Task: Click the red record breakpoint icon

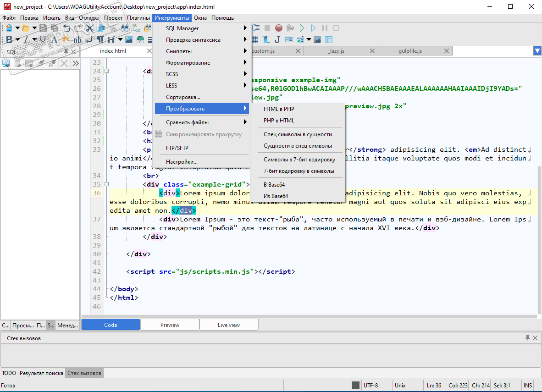Action: [278, 28]
